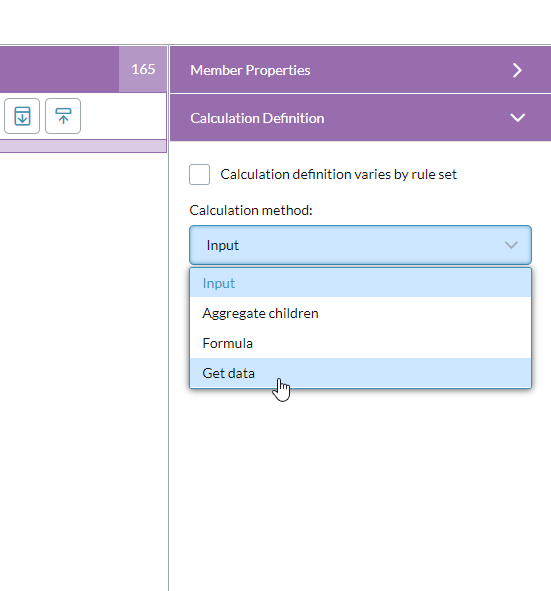Expand Member Properties via right chevron
This screenshot has height=591, width=551.
tap(517, 70)
